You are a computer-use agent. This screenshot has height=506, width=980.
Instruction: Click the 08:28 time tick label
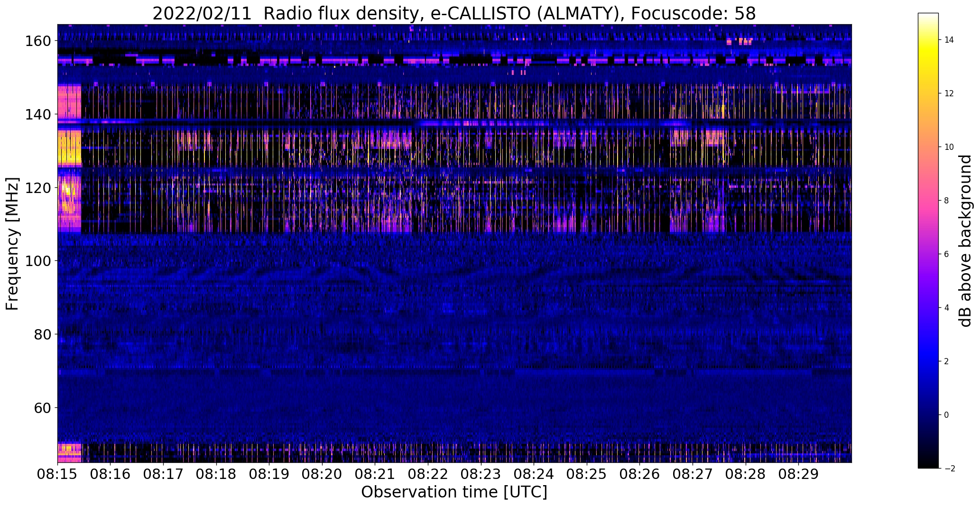click(745, 474)
